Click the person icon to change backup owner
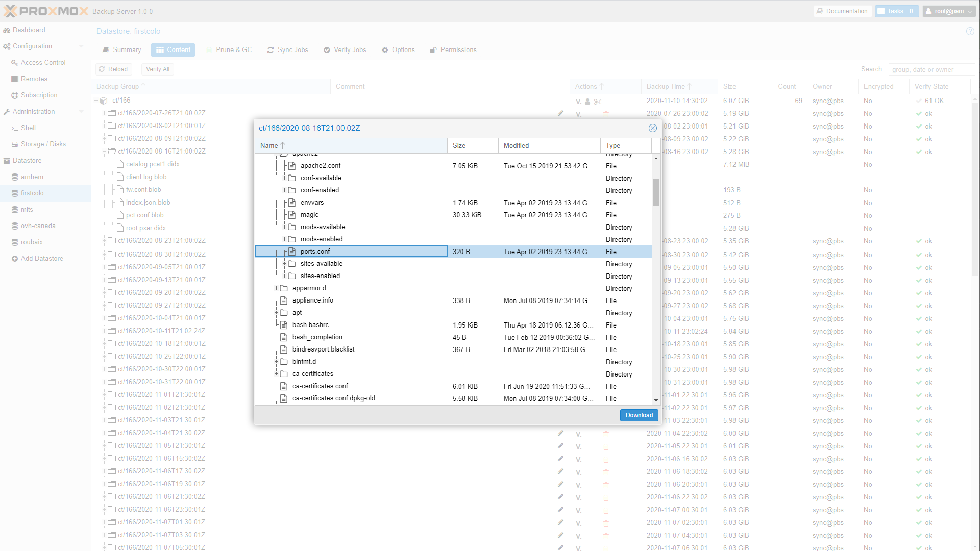This screenshot has width=980, height=551. click(x=588, y=102)
